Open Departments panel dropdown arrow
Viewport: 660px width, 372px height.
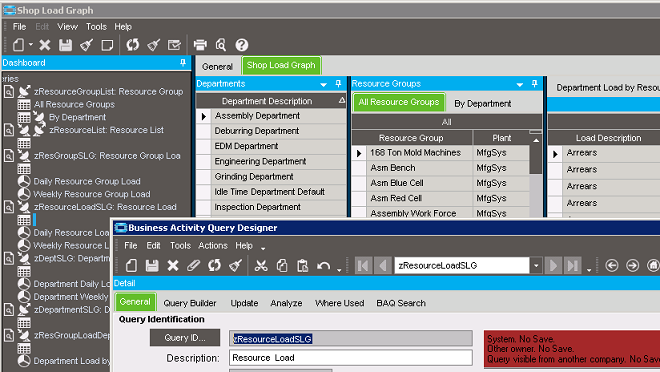323,84
